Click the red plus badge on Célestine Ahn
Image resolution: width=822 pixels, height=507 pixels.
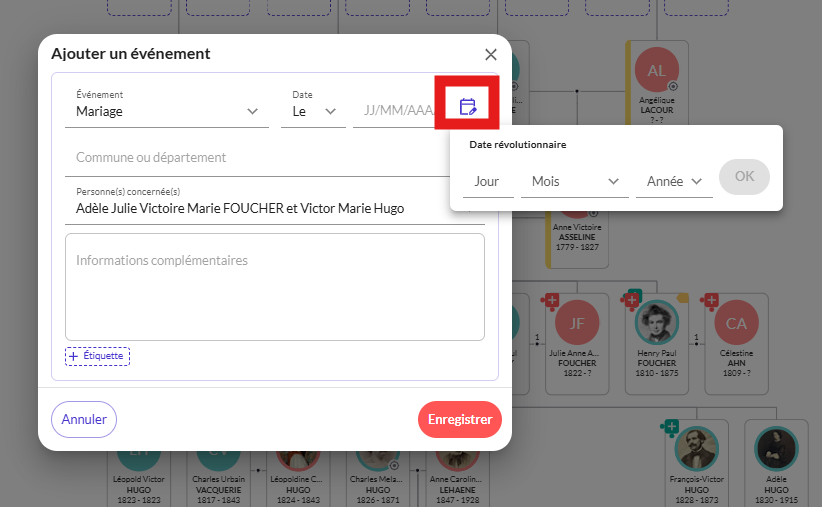coord(711,300)
